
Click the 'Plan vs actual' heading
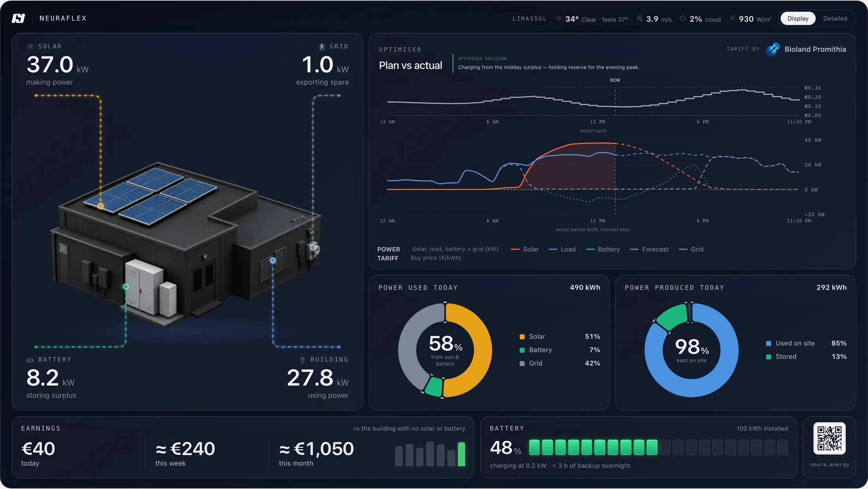pyautogui.click(x=410, y=66)
